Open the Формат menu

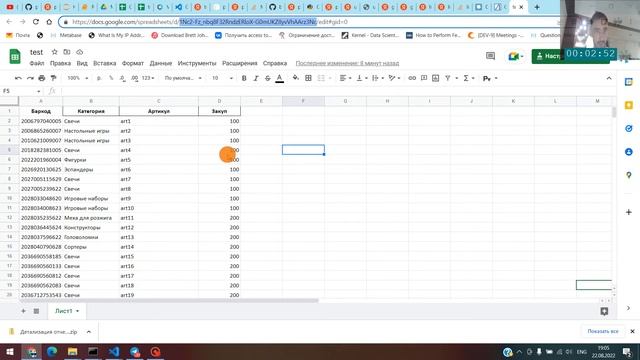tap(133, 63)
